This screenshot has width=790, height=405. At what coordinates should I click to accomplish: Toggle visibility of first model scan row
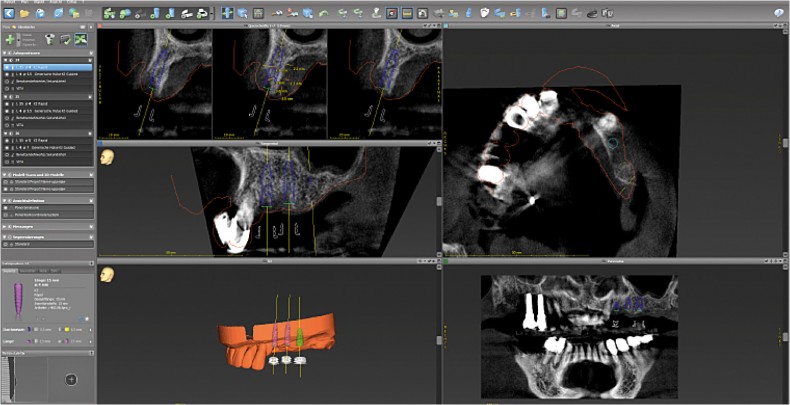point(7,182)
